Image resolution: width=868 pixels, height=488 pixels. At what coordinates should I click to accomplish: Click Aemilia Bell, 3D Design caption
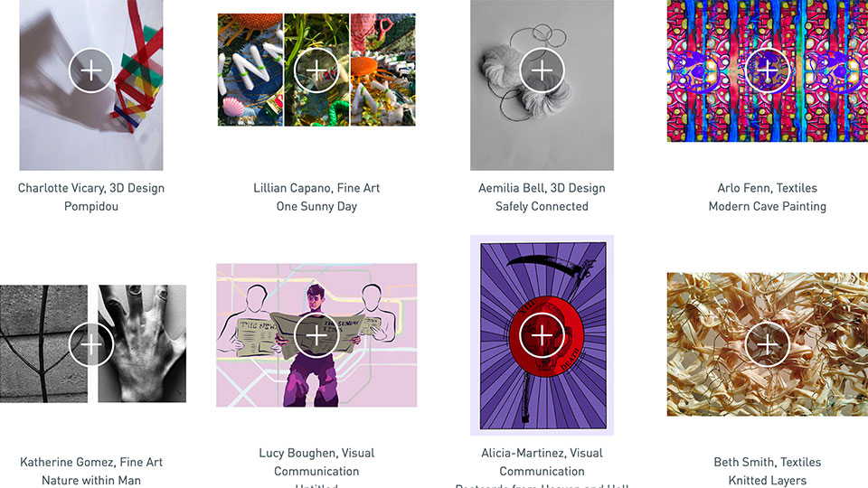(542, 188)
